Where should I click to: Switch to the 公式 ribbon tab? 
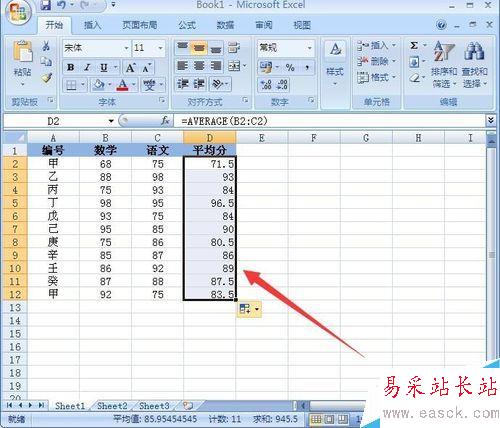click(187, 25)
